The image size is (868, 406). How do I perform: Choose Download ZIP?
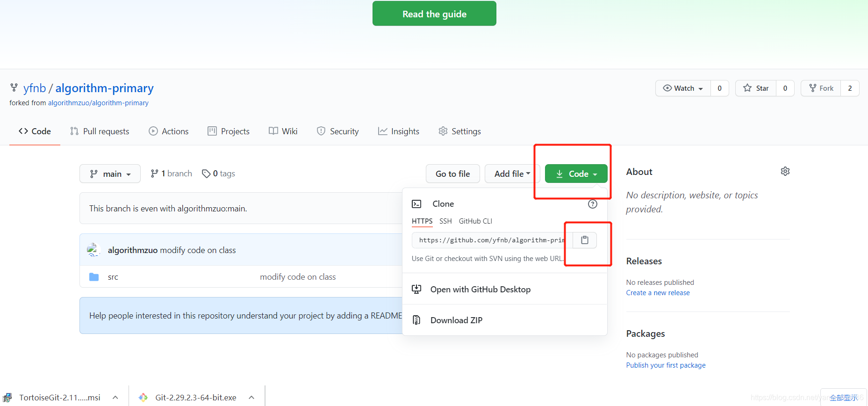505,320
